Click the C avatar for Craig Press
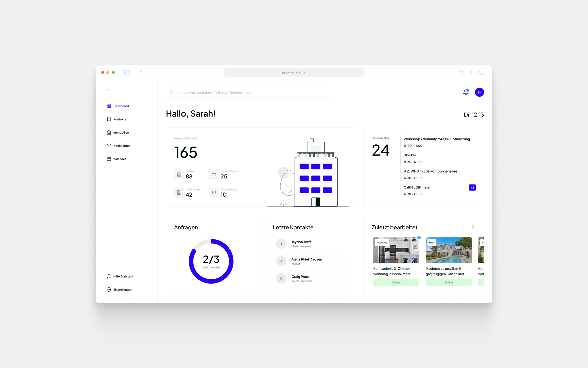 pos(281,278)
